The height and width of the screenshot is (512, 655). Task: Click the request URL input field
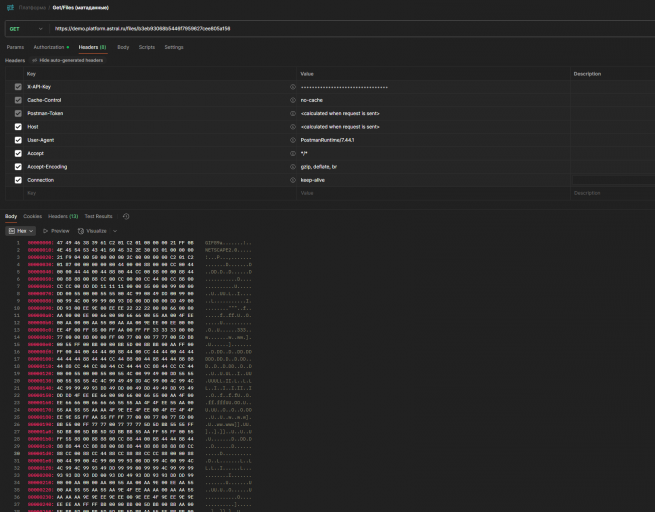[x=353, y=29]
